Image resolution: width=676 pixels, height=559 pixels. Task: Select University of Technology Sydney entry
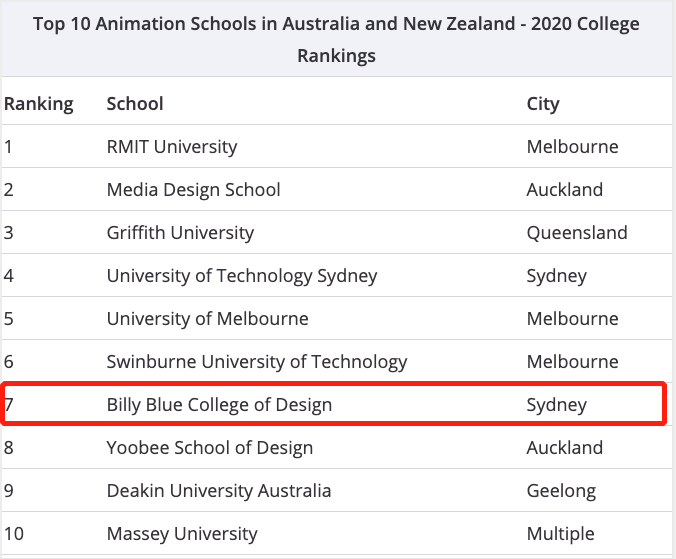(x=242, y=276)
